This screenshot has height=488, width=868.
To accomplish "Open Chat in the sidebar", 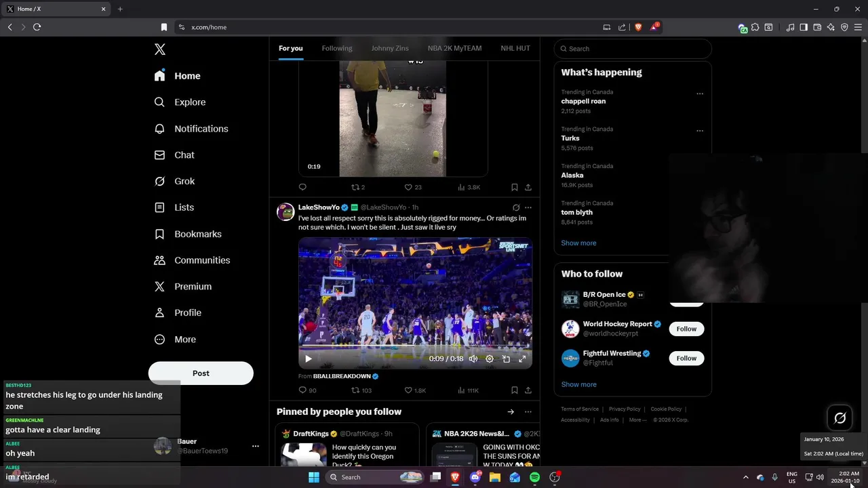I will (174, 155).
